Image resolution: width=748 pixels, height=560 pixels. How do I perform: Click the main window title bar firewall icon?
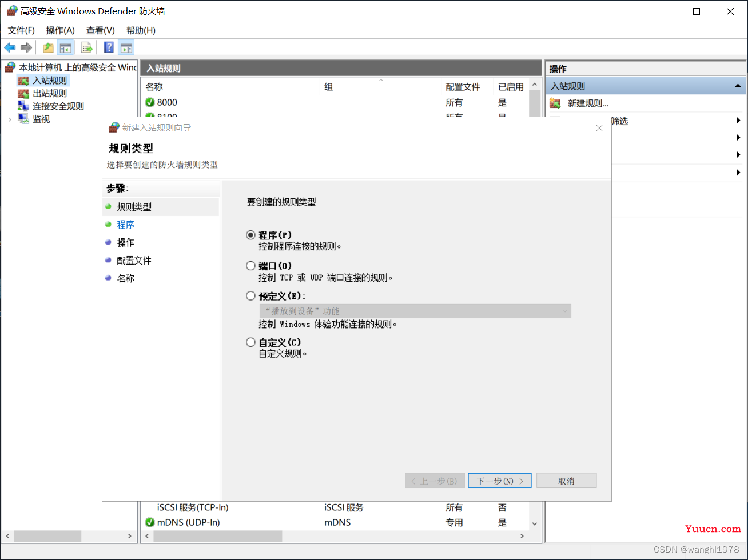coord(11,11)
